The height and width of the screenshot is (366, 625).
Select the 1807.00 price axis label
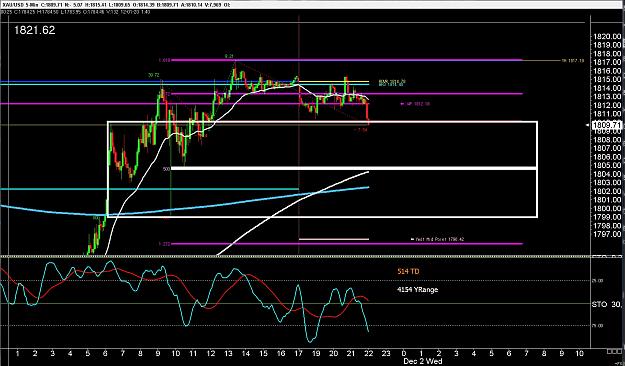607,148
